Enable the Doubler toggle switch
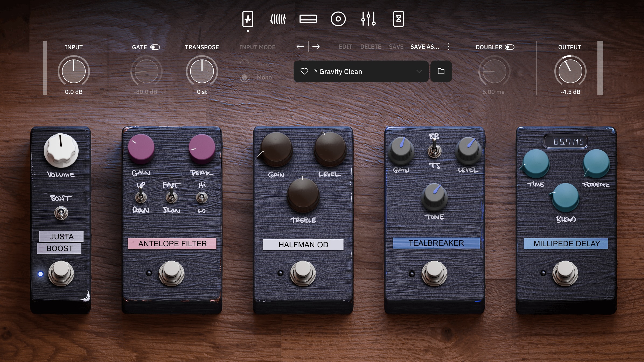 click(x=509, y=47)
